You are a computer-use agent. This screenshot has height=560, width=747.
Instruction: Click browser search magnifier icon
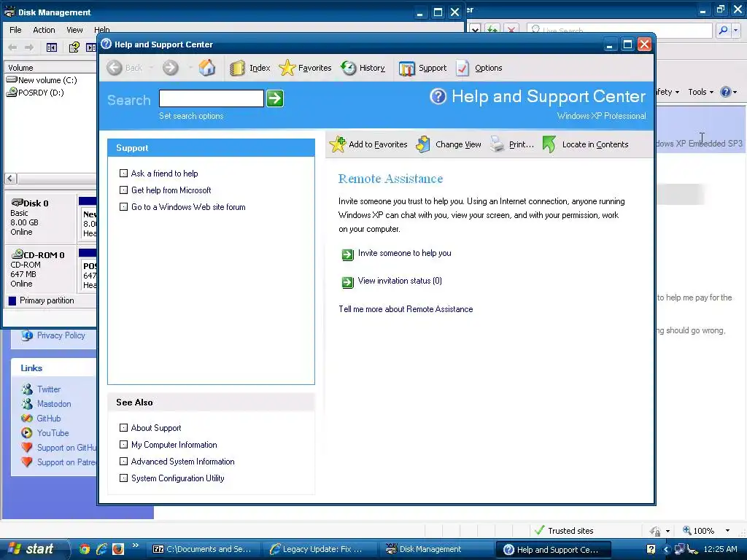723,30
